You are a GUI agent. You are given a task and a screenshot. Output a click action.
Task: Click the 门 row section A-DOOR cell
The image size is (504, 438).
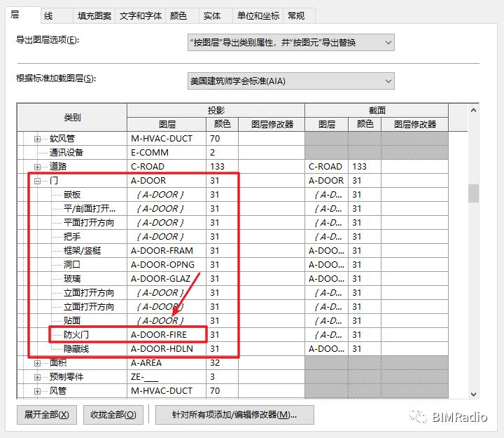click(327, 181)
